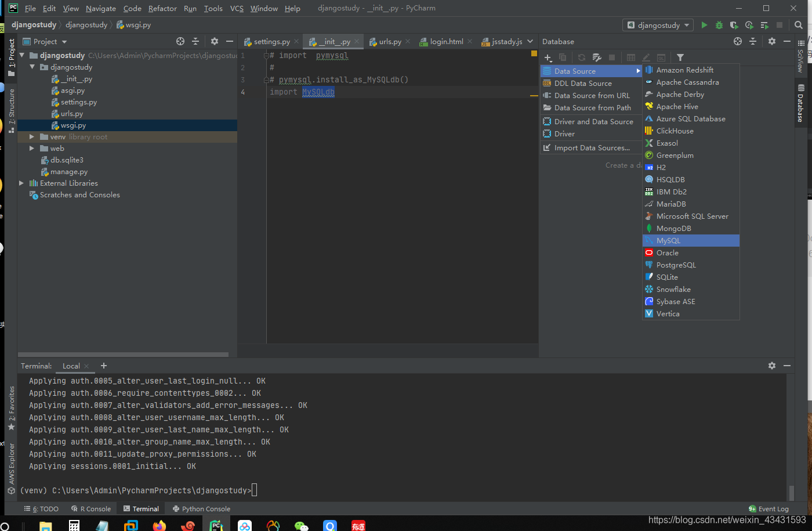The image size is (812, 531).
Task: Open Project panel settings gear
Action: pyautogui.click(x=215, y=41)
